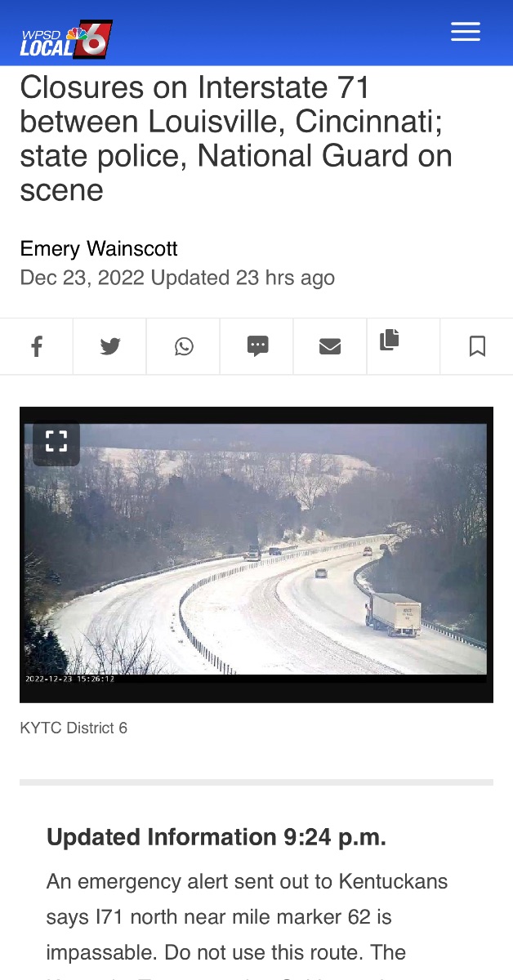Tap the WPSD Local 6 logo
Viewport: 513px width, 980px height.
(66, 40)
